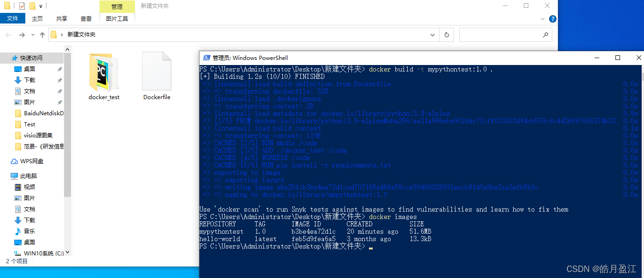Select the Dockerfile file icon
Screen dimensions: 644x278
157,71
